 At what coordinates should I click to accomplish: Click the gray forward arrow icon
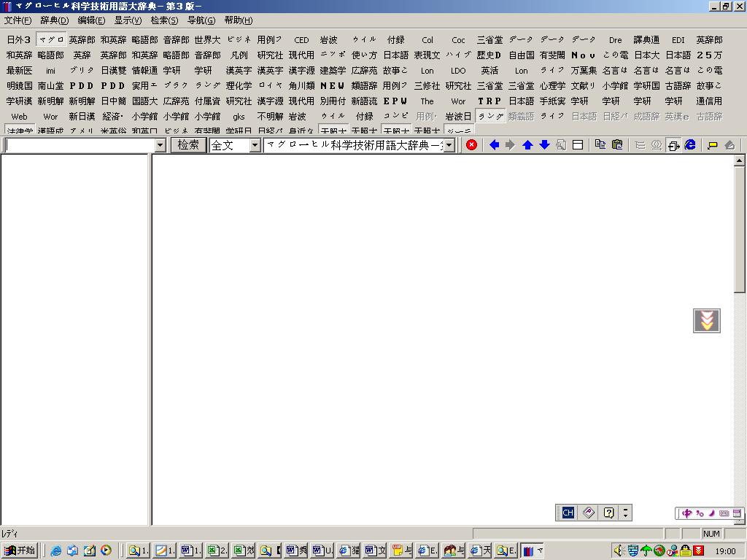[510, 145]
